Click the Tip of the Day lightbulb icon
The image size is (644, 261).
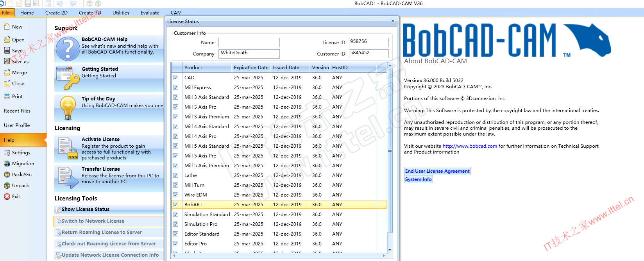(x=68, y=108)
